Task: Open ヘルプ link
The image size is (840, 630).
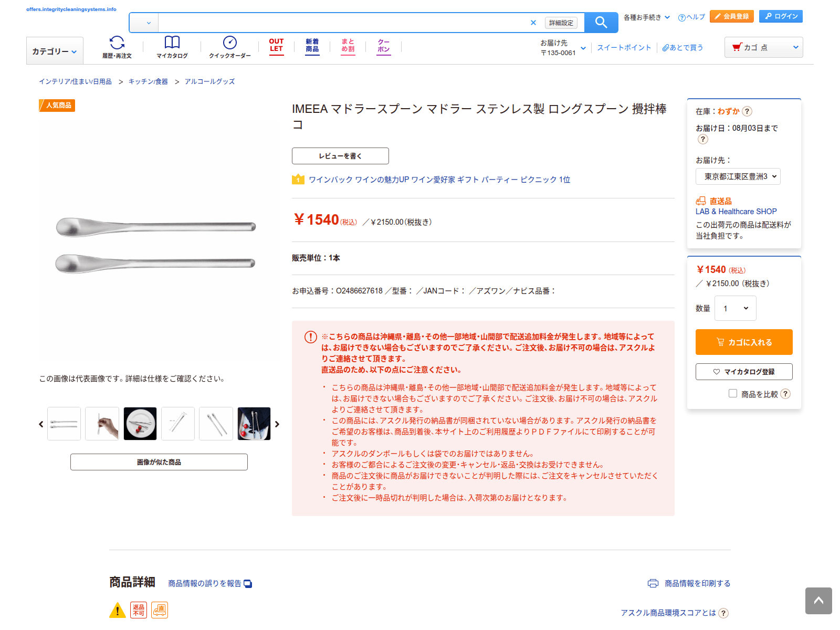Action: 691,17
